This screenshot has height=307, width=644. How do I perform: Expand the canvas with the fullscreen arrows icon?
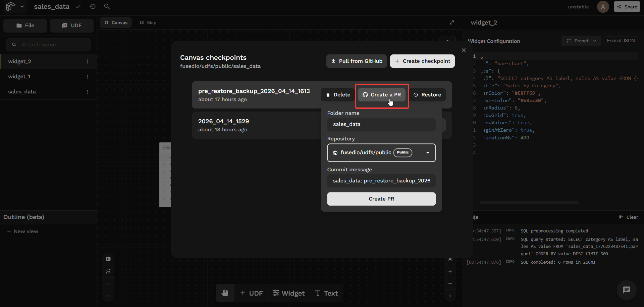pos(451,23)
